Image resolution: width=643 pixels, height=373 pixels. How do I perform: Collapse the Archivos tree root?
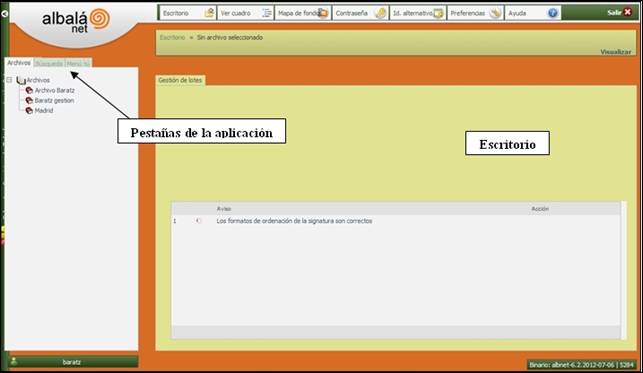pyautogui.click(x=9, y=80)
